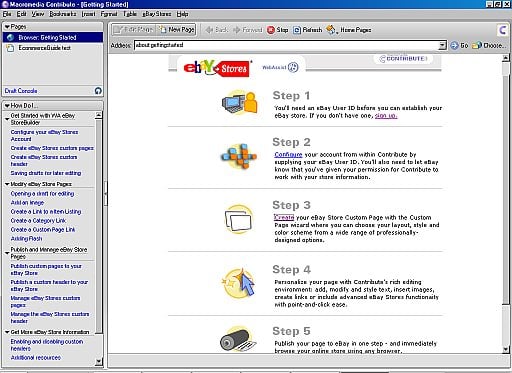The width and height of the screenshot is (512, 373).
Task: Click the Step 2 colored blocks icon
Action: point(239,156)
